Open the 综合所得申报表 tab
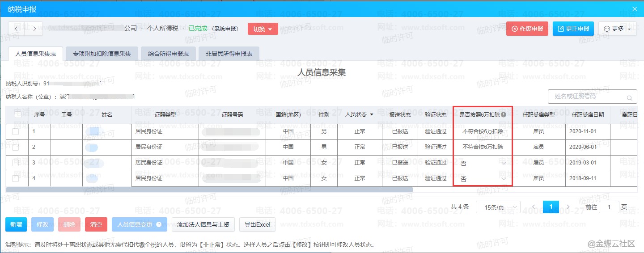The image size is (644, 253). [x=168, y=54]
